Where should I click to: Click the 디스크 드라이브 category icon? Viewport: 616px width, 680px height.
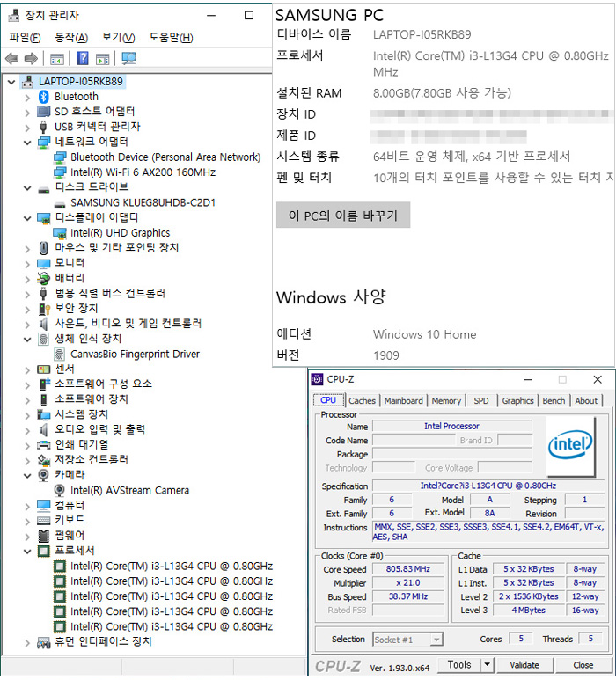pos(44,189)
